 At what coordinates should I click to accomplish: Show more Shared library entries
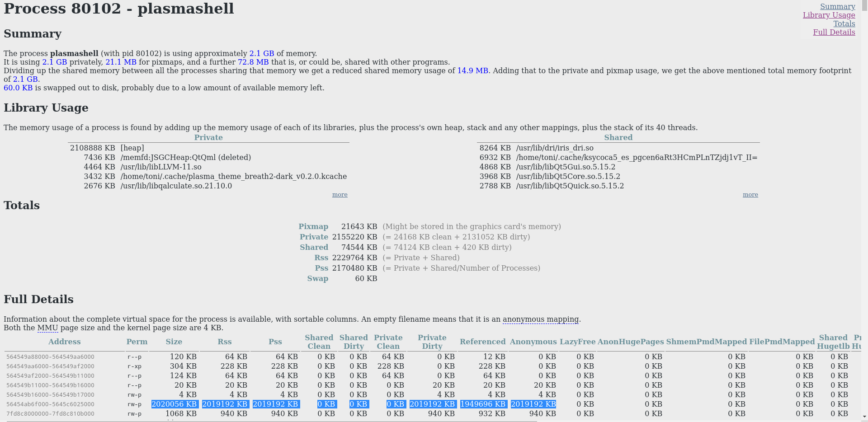pyautogui.click(x=750, y=195)
